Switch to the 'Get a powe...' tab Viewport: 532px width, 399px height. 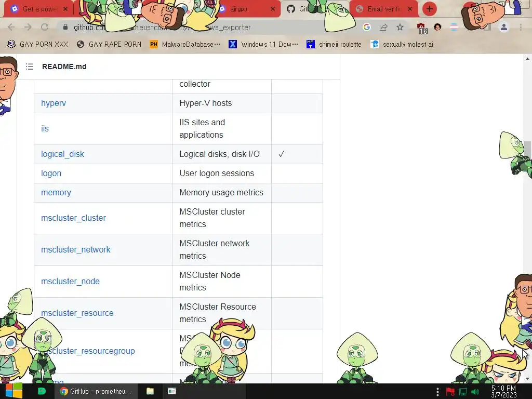coord(37,9)
